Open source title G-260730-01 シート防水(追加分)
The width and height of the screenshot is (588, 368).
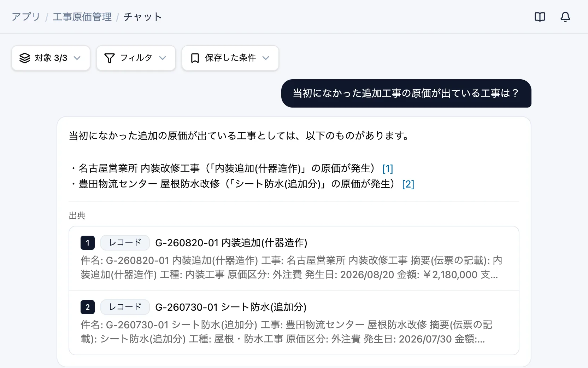[231, 307]
